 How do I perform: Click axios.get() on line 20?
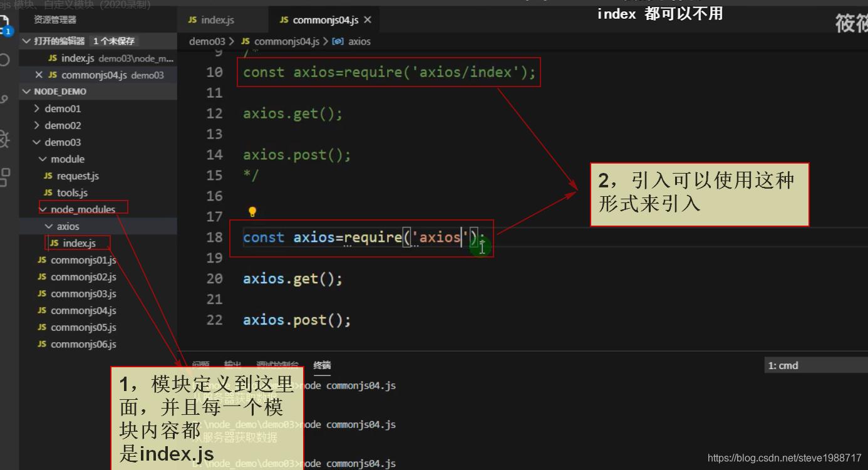click(293, 279)
